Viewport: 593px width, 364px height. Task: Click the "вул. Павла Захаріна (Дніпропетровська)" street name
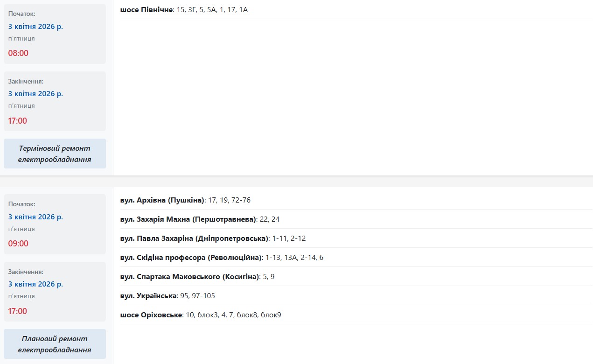(x=194, y=238)
